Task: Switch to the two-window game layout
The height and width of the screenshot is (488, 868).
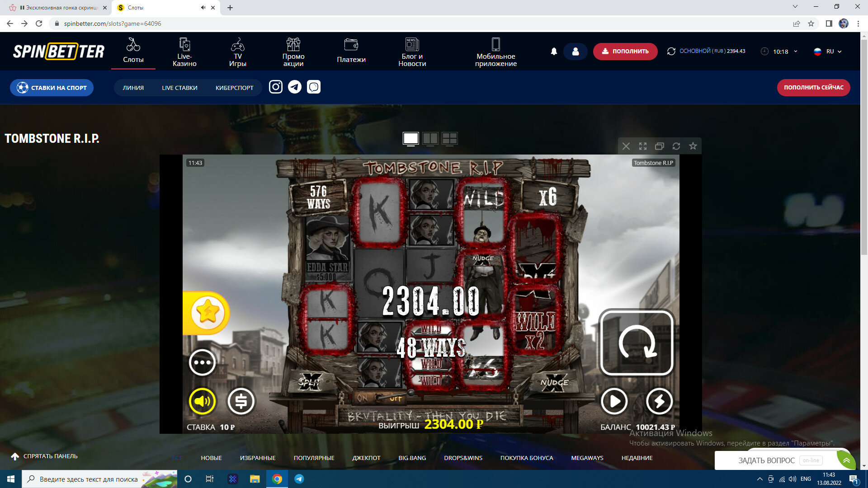Action: pyautogui.click(x=430, y=138)
